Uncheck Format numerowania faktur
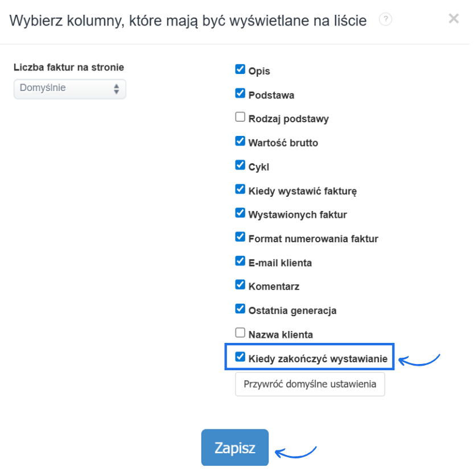 coord(240,237)
